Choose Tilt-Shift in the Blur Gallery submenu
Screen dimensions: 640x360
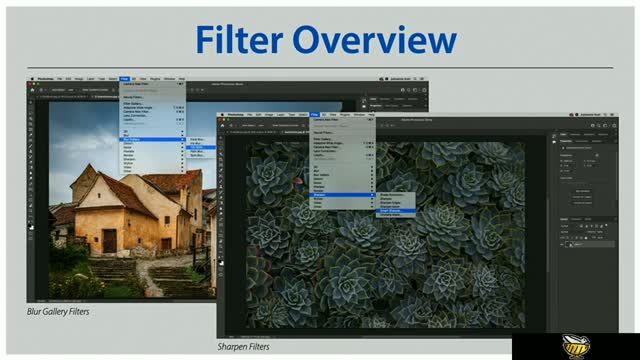(202, 147)
